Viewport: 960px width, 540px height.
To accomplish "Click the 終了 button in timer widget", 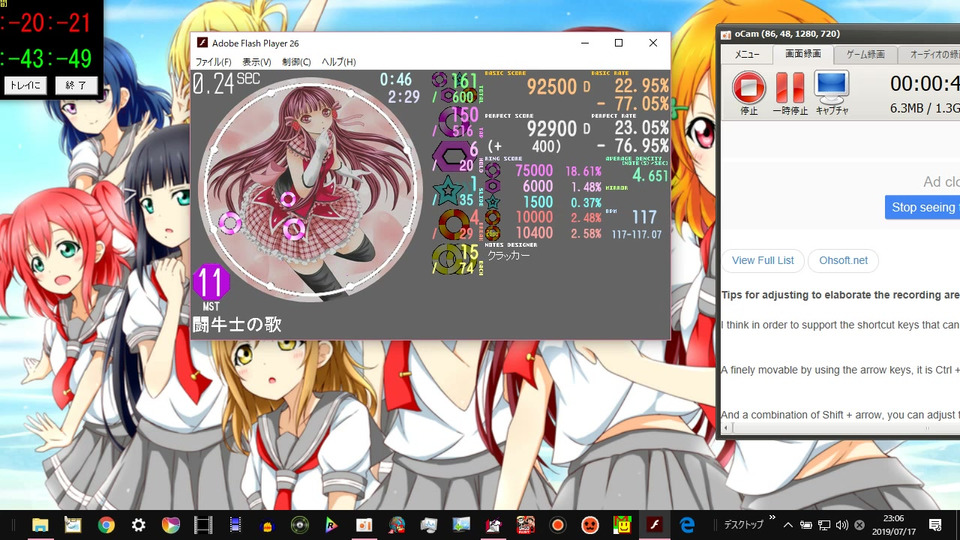I will pos(76,85).
